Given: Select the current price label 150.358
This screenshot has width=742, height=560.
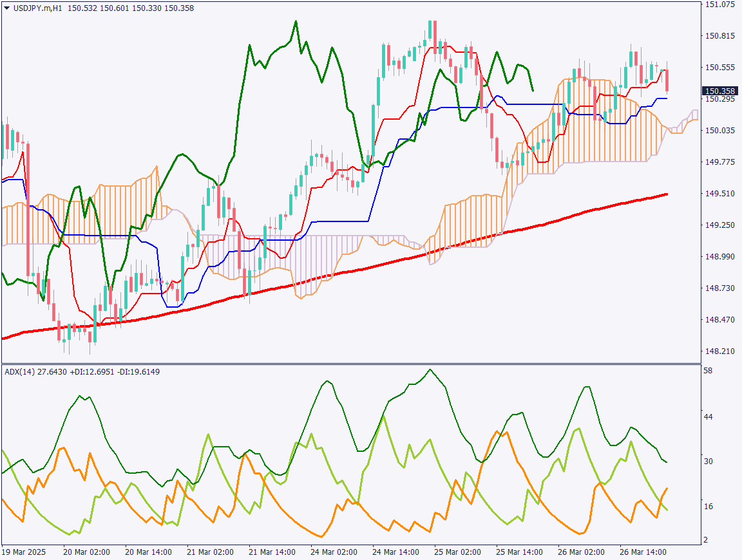Looking at the screenshot, I should coord(720,91).
